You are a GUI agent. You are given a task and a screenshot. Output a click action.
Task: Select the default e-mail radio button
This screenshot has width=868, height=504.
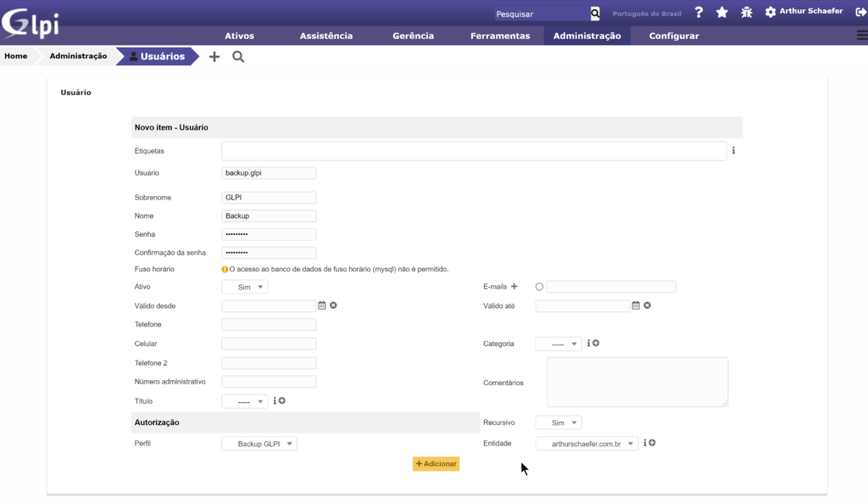point(539,287)
